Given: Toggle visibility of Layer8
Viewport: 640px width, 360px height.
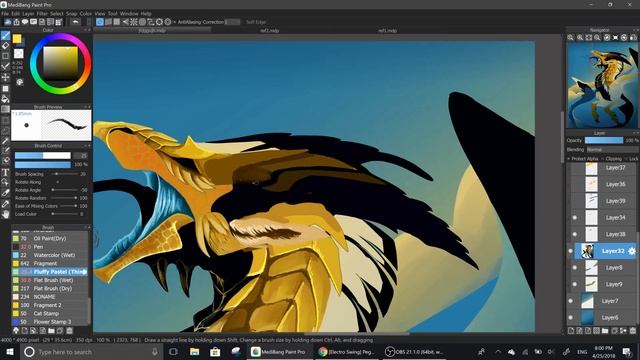Looking at the screenshot, I should 575,268.
